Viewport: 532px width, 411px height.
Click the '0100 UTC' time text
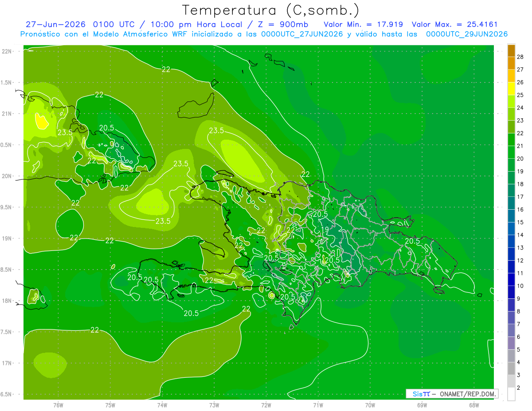[114, 24]
